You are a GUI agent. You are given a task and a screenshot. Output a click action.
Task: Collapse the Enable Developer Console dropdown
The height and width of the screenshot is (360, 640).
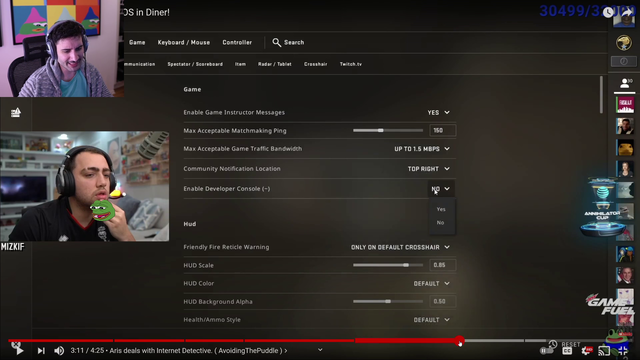pos(440,189)
